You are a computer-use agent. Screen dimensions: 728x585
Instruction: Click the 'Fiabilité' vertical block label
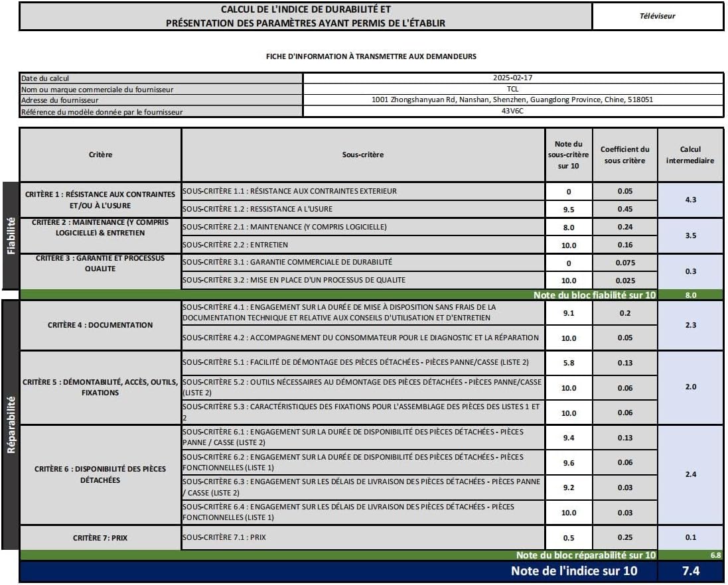(11, 235)
